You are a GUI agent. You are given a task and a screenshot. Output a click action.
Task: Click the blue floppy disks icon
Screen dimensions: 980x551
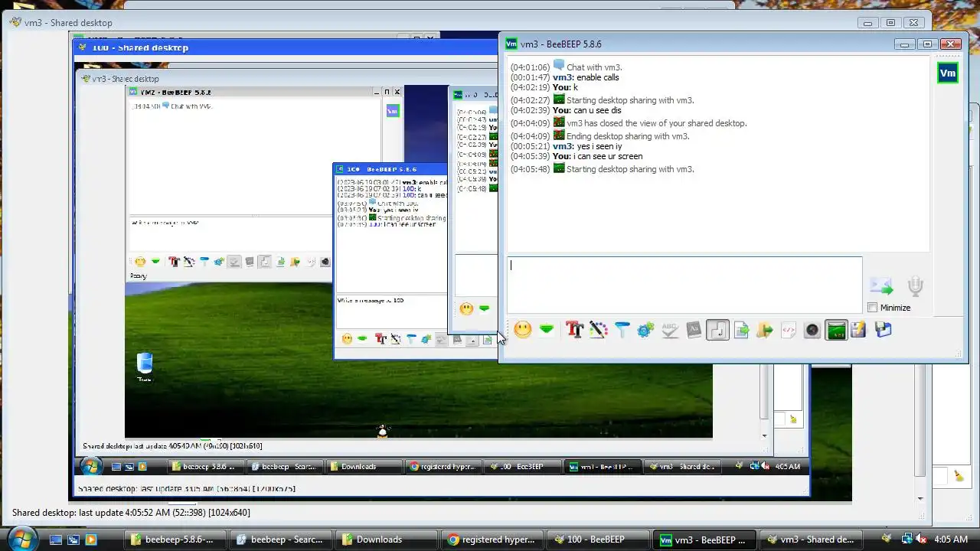[x=883, y=330]
